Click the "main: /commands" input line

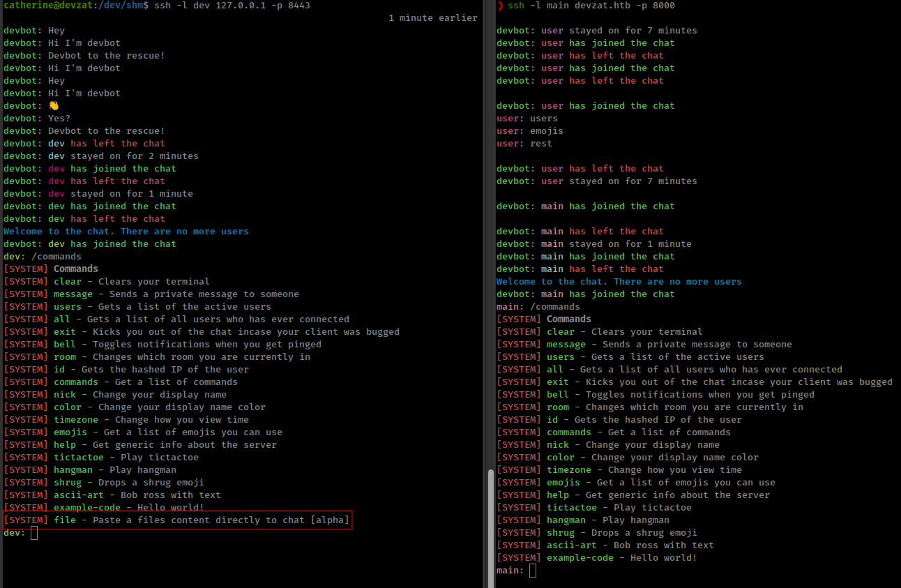click(538, 307)
